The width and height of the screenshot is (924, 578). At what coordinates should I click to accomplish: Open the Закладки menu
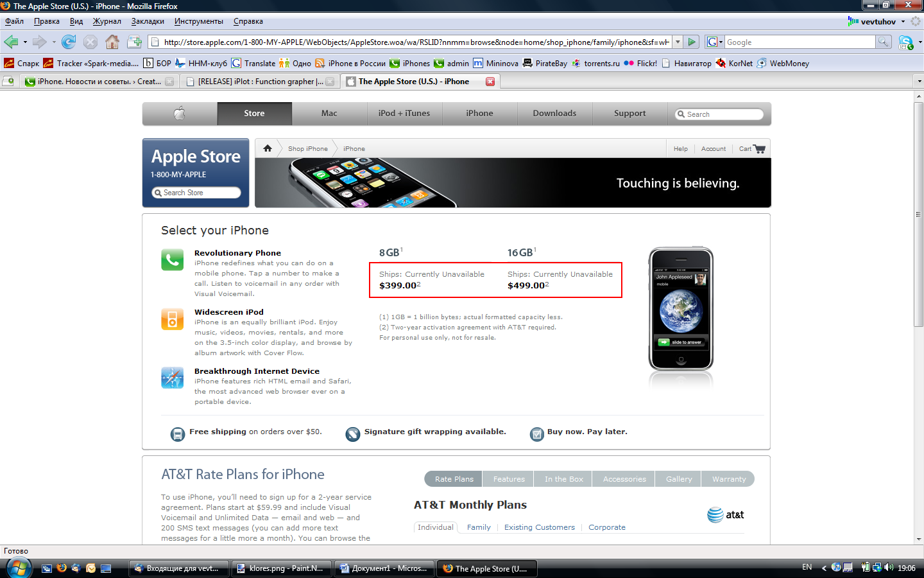[x=148, y=21]
